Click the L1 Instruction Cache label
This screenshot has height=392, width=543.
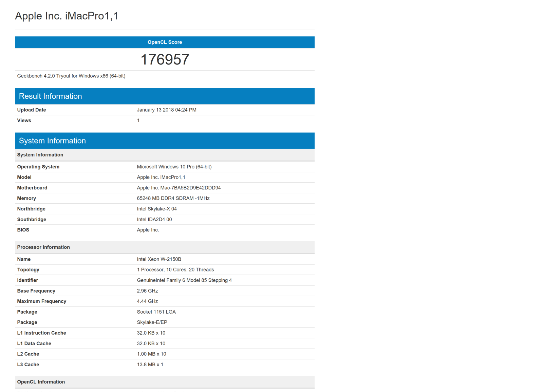42,333
